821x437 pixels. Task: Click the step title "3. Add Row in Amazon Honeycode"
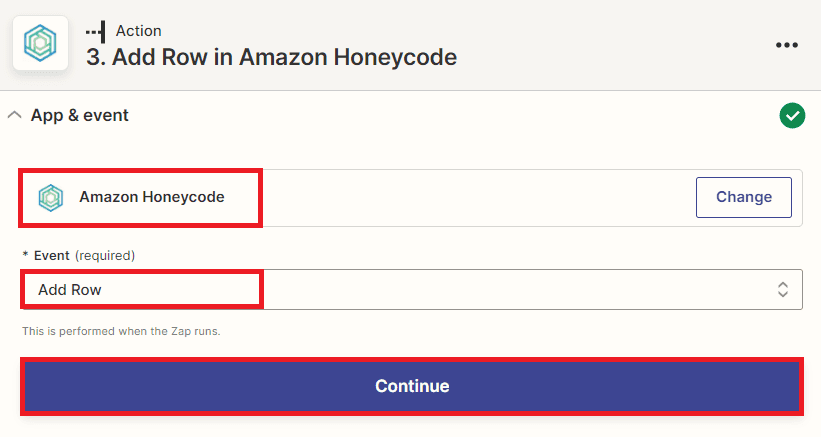271,57
